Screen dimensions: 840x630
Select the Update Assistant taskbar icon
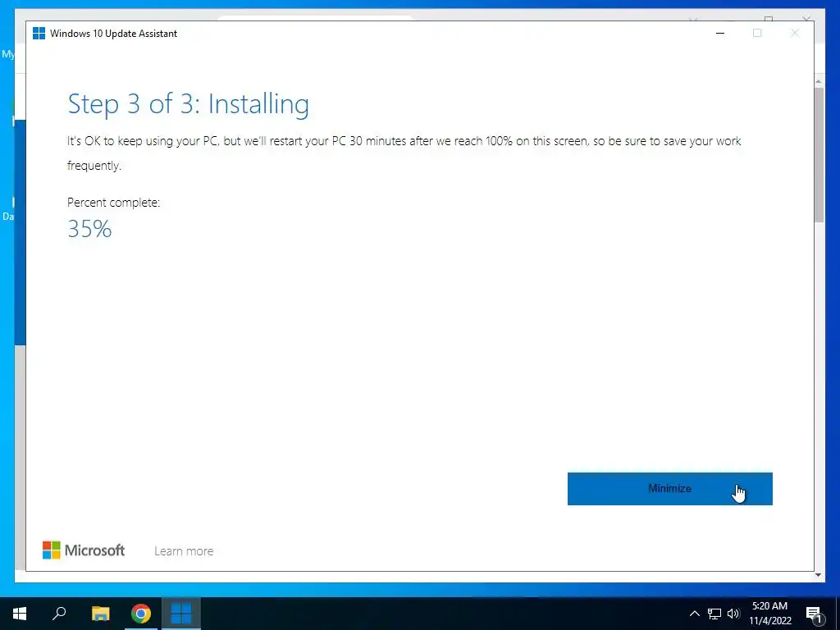tap(181, 614)
